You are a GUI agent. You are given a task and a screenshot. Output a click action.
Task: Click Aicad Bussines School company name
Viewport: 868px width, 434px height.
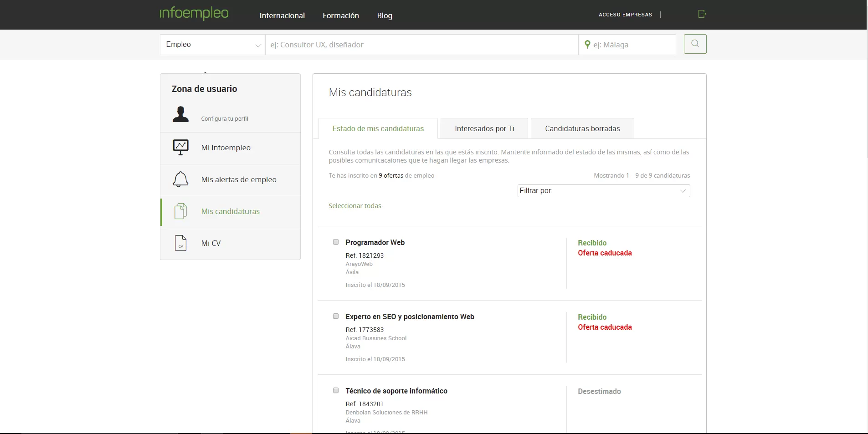[376, 338]
